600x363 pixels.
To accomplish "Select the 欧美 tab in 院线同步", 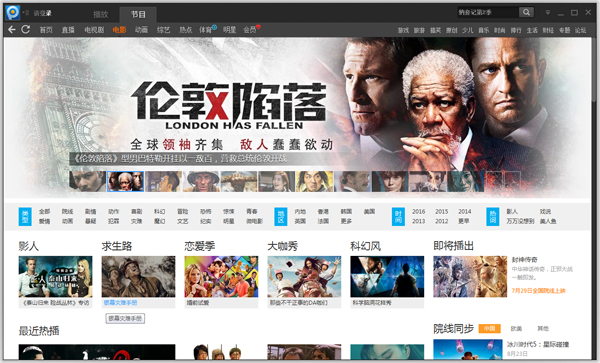I will (x=516, y=329).
